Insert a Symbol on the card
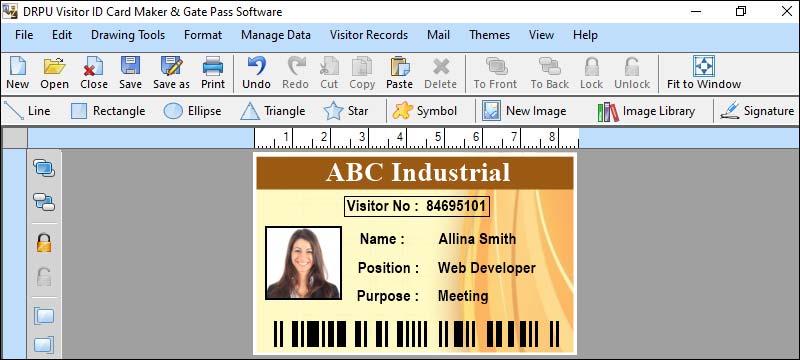The width and height of the screenshot is (800, 360). [x=424, y=111]
